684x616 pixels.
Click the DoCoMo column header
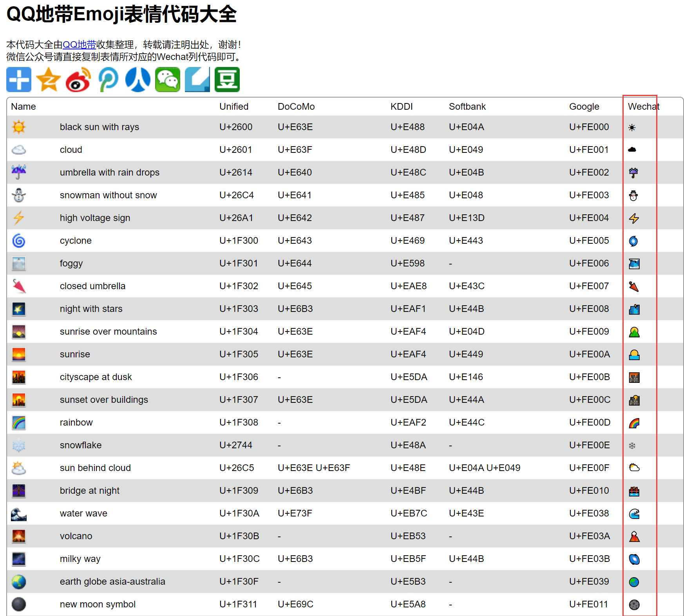pos(296,107)
